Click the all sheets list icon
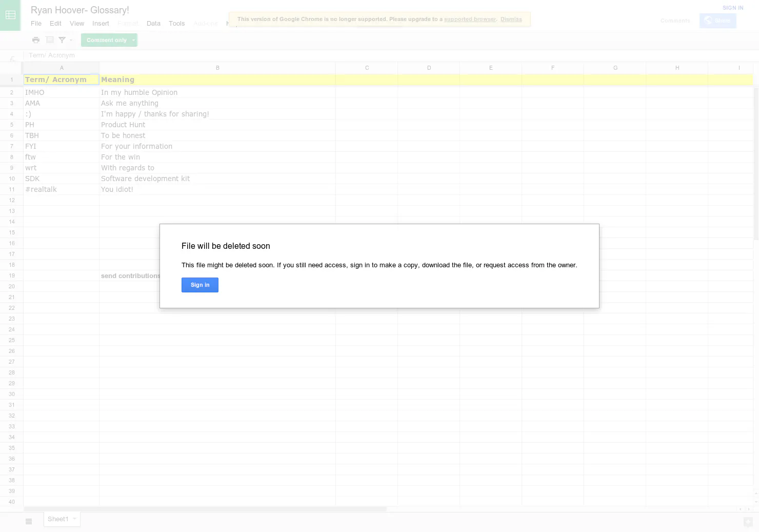The height and width of the screenshot is (532, 759). 29,521
